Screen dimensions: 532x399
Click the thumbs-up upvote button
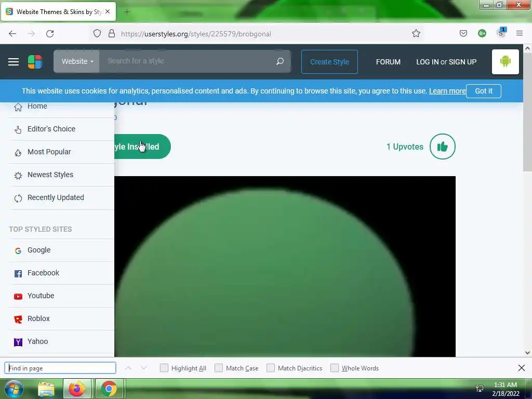click(443, 147)
